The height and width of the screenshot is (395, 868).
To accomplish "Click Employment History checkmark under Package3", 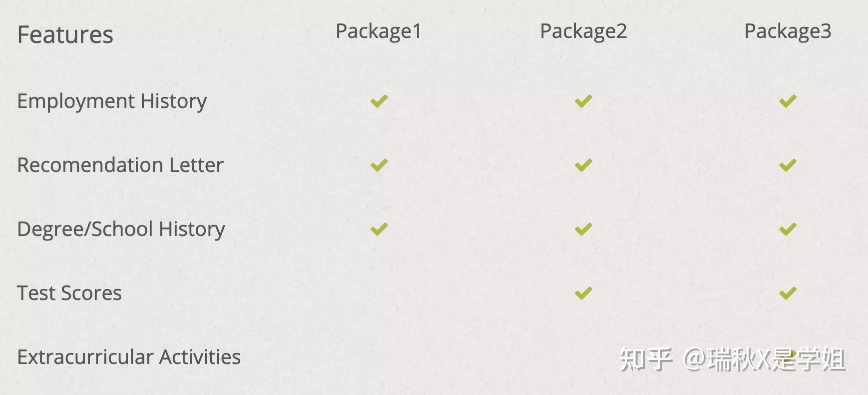I will (788, 101).
